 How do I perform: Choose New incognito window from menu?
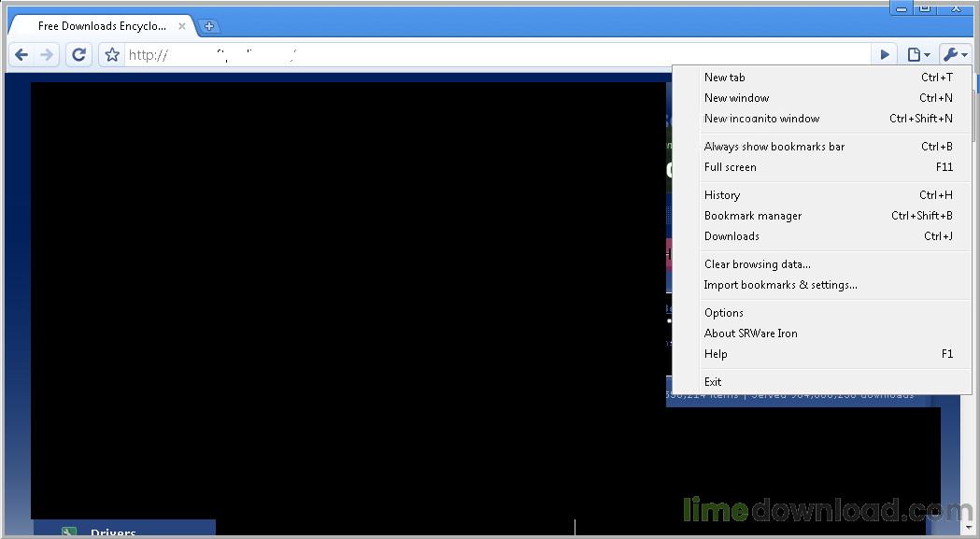761,119
